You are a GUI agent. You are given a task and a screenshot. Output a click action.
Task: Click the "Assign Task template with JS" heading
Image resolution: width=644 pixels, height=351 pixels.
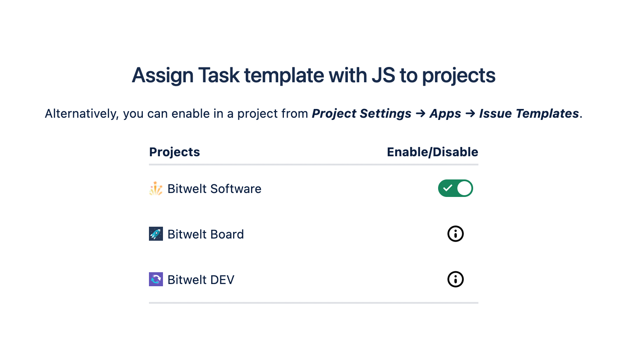(313, 75)
